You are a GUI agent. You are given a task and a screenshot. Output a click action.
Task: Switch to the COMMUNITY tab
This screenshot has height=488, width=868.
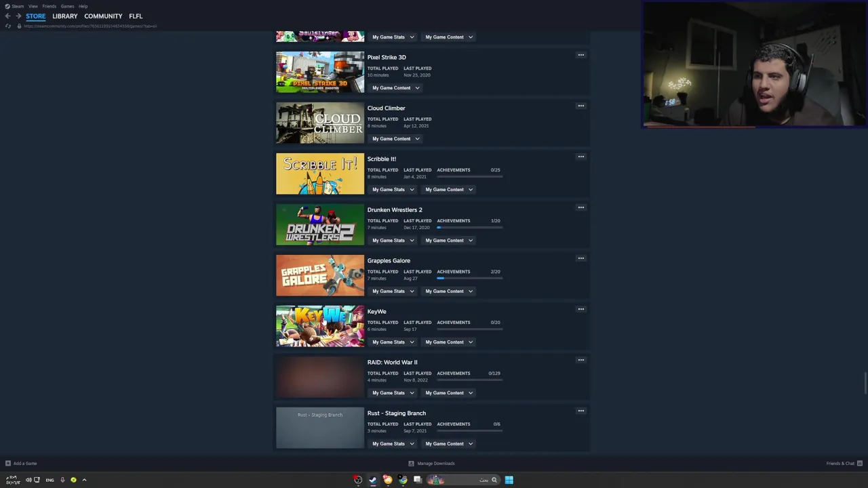coord(103,16)
